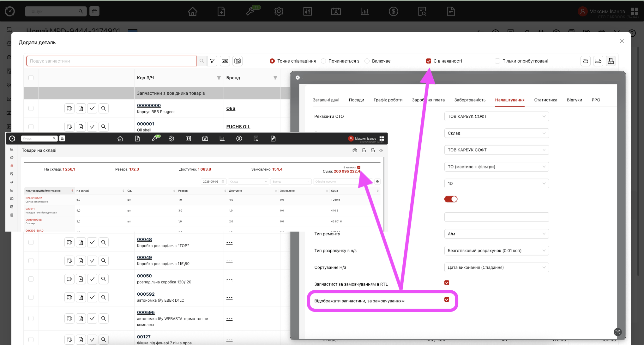Open the settings gear icon in top bar
This screenshot has height=345, width=644.
[279, 12]
